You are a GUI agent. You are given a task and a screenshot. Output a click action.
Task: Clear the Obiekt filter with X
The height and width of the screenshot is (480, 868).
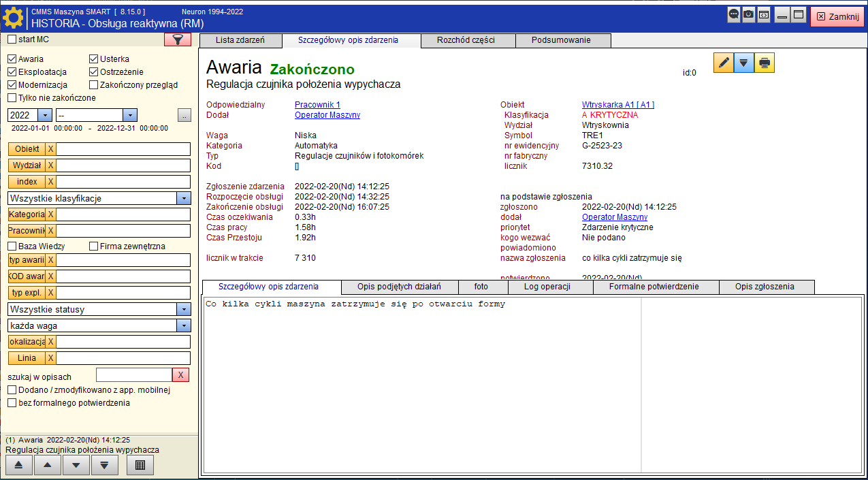[50, 149]
